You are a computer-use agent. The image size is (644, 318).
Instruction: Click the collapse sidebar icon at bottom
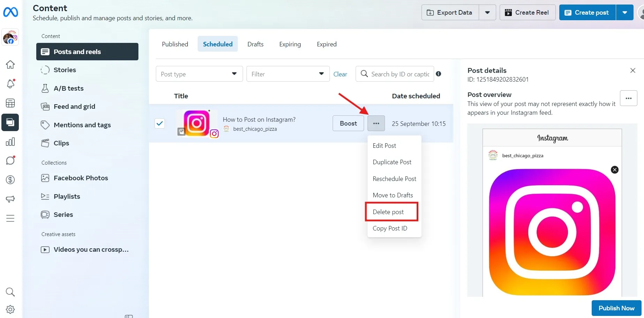129,316
